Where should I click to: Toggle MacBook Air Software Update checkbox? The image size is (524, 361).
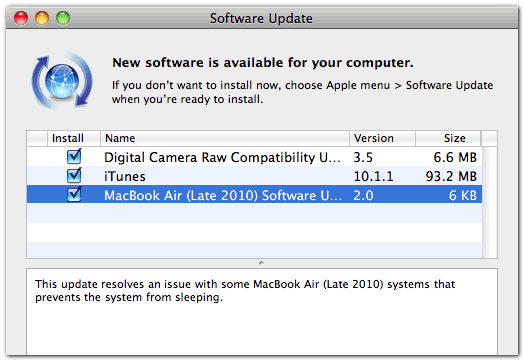tap(74, 195)
